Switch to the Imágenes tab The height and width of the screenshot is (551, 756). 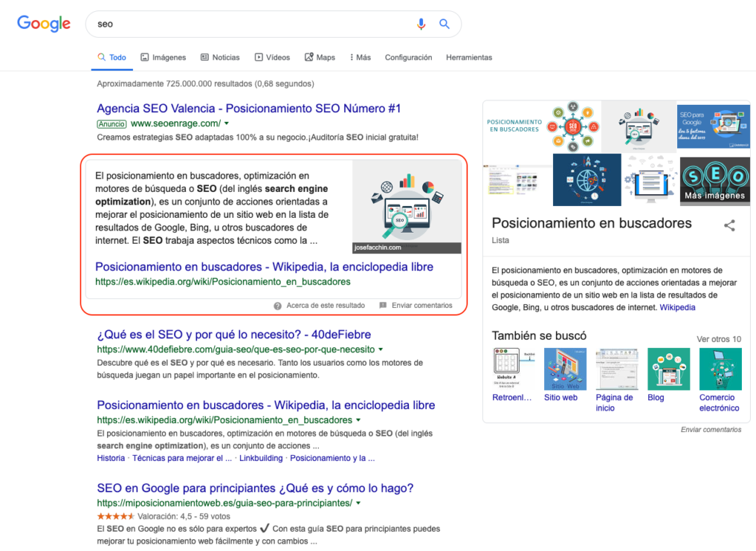coord(163,58)
